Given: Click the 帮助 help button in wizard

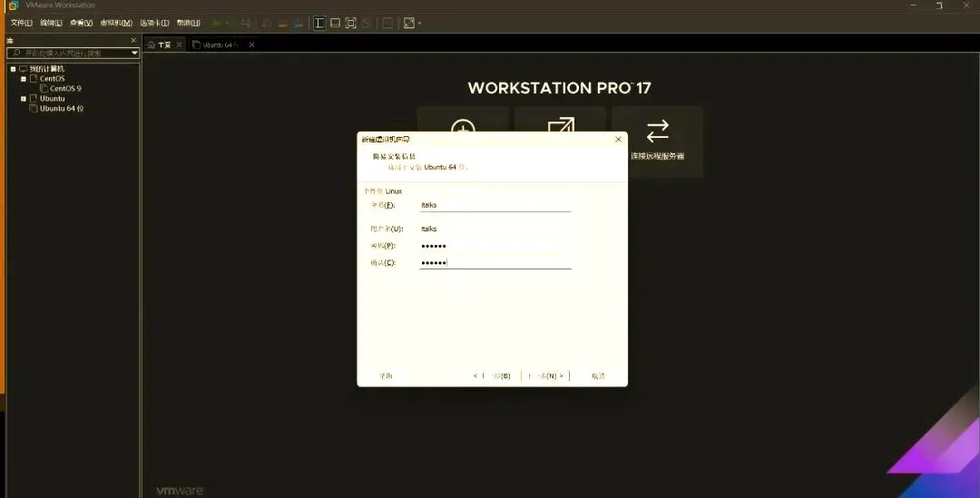Looking at the screenshot, I should coord(387,376).
